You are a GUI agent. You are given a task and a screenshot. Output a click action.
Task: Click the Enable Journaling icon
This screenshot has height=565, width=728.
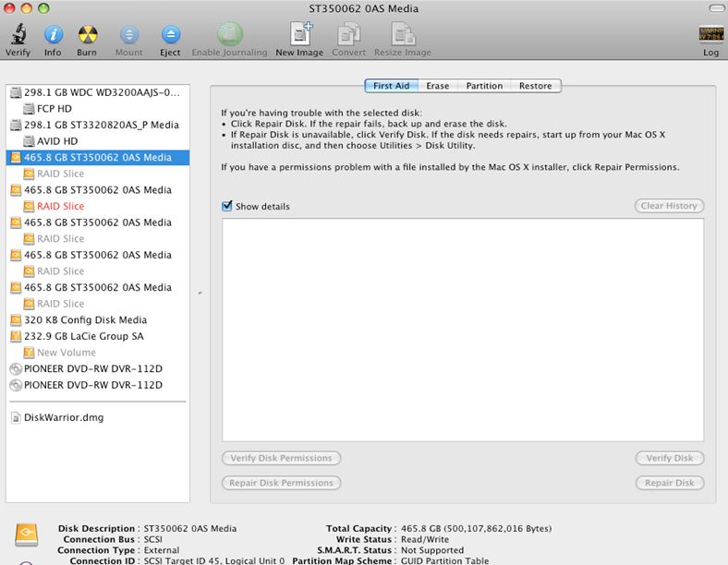(230, 34)
